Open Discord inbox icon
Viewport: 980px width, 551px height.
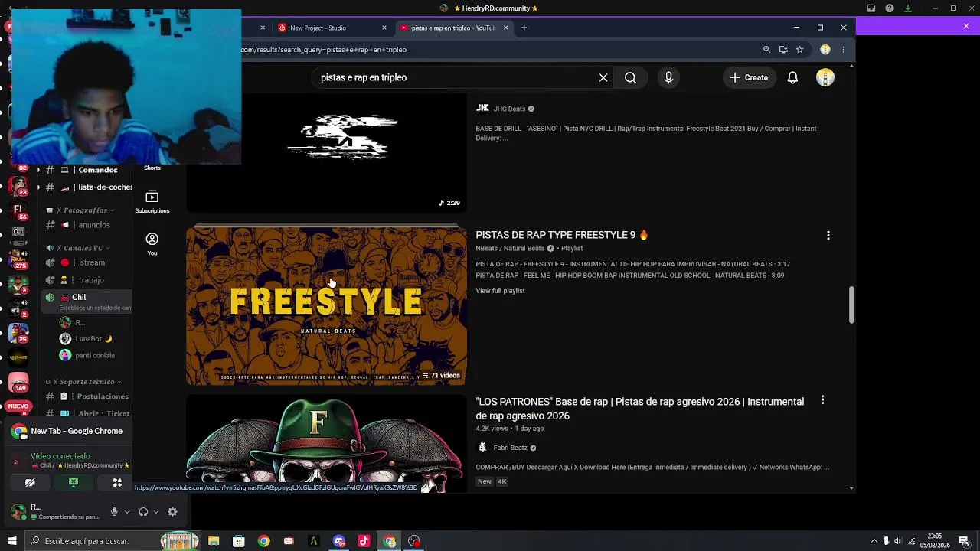[871, 8]
